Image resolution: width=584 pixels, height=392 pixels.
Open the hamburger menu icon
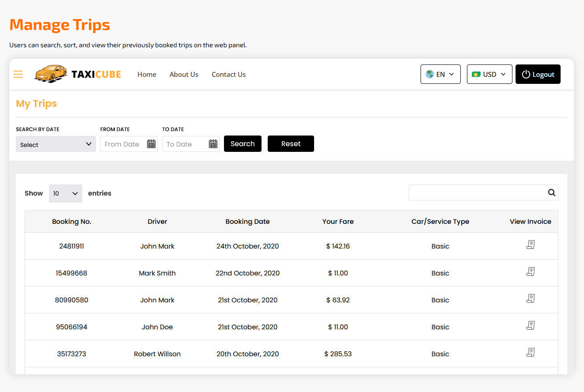coord(18,74)
